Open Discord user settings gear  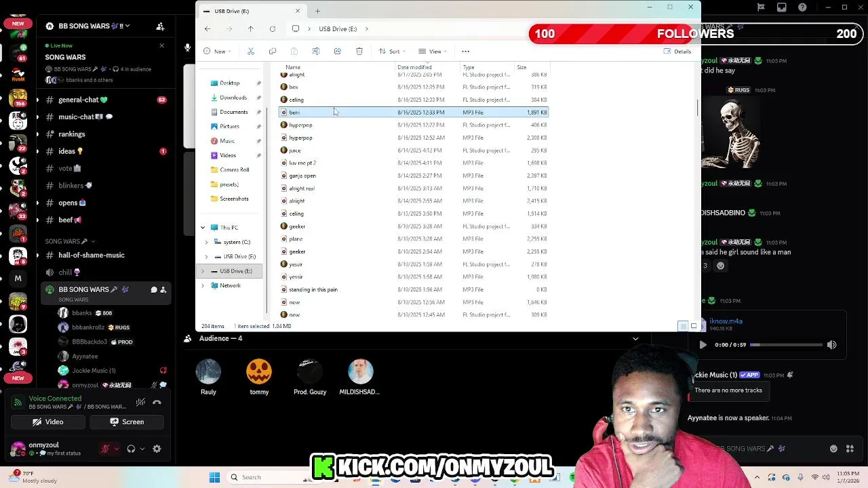(157, 449)
